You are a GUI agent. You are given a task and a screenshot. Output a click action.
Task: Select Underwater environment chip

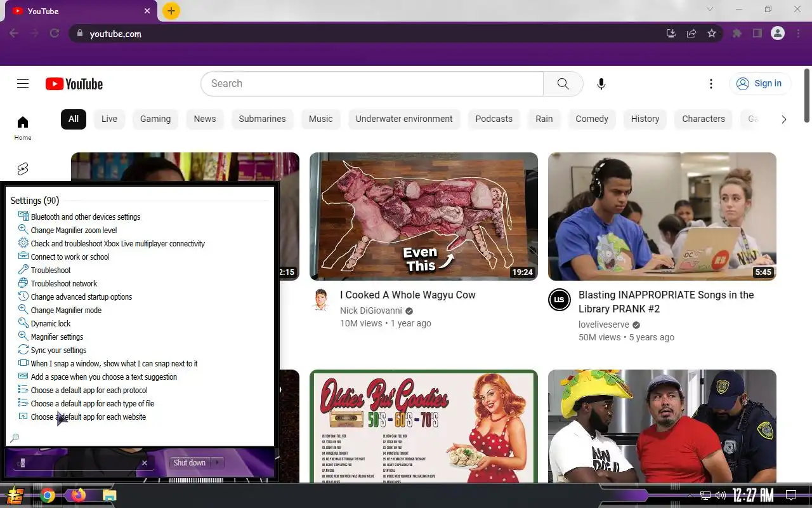404,119
